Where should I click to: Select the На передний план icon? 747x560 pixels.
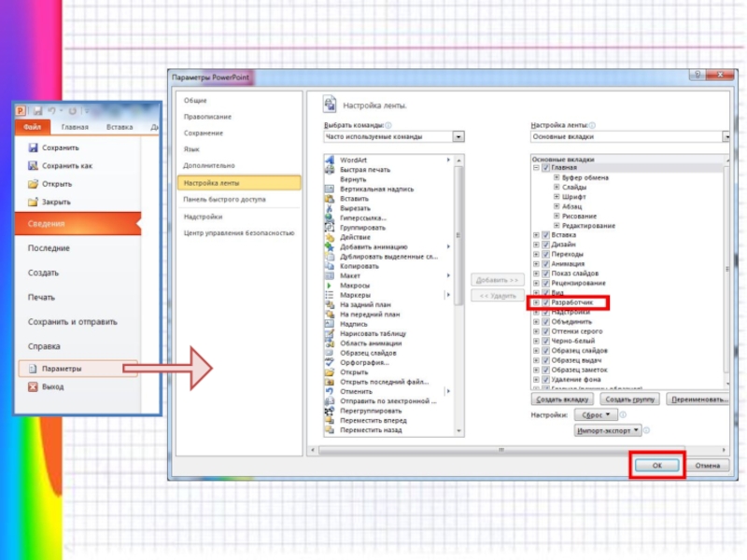point(330,315)
